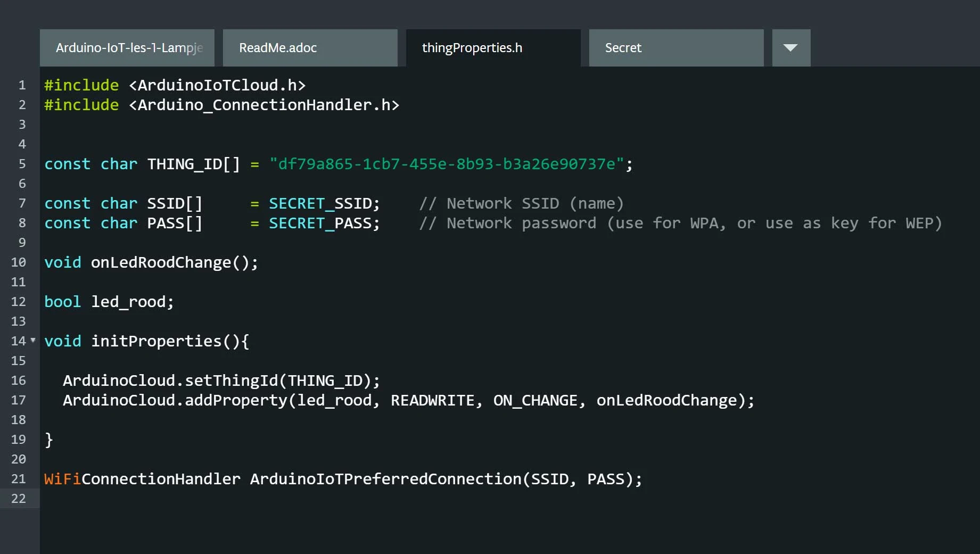Click the setThingId call on line 16

pyautogui.click(x=232, y=381)
